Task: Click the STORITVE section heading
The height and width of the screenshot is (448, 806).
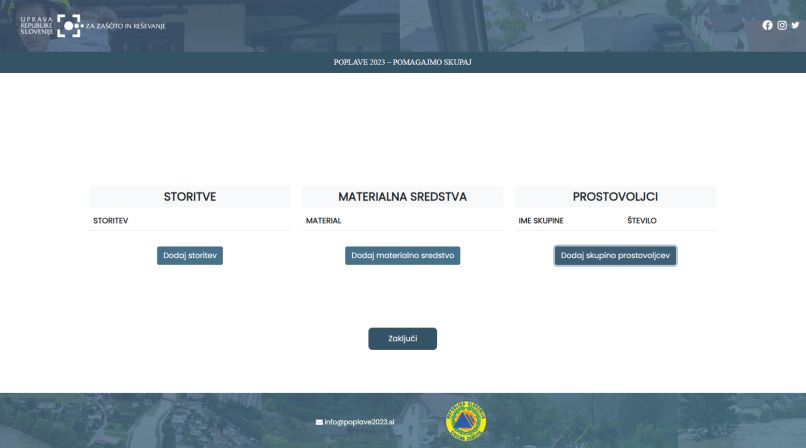Action: 190,197
